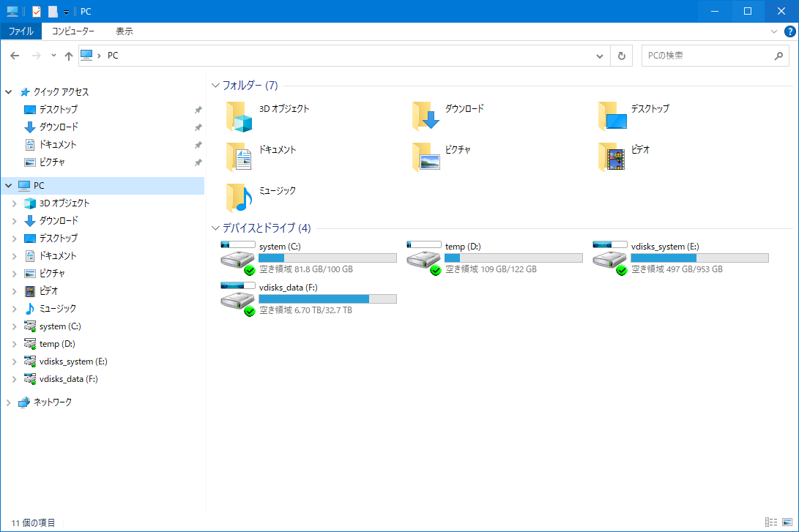Expand the ネットワーク tree node
This screenshot has height=532, width=799.
[8, 402]
